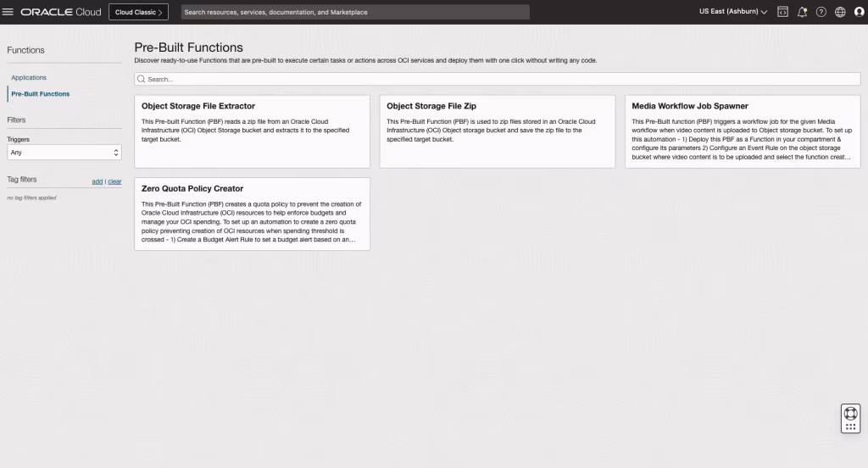Open the hamburger navigation menu
The height and width of the screenshot is (468, 868).
(x=8, y=12)
